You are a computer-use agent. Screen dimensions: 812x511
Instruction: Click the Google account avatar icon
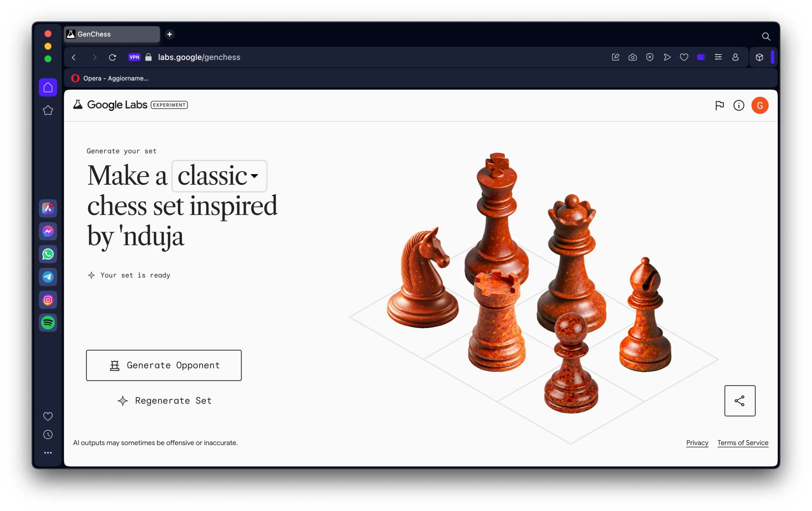760,105
